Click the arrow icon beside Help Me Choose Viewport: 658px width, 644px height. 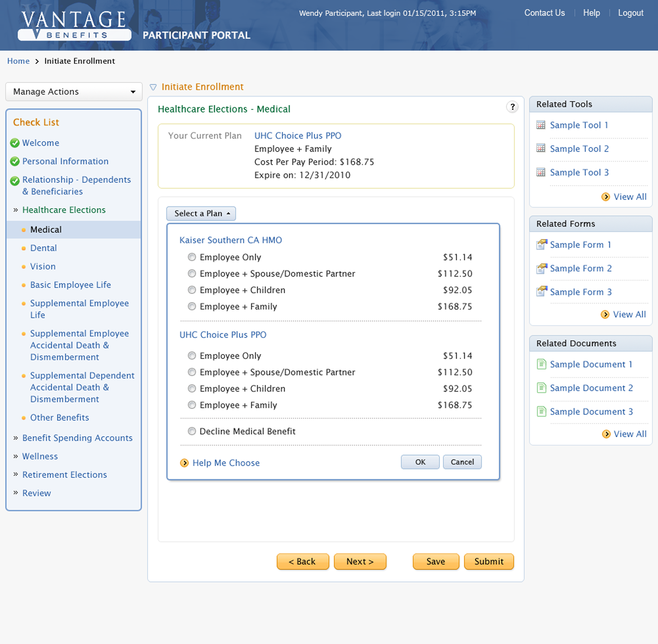(x=184, y=463)
